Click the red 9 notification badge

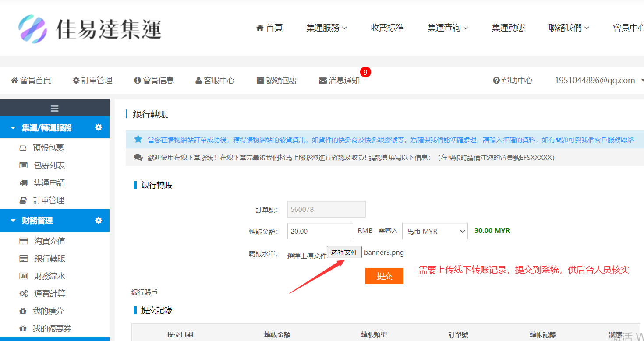365,72
